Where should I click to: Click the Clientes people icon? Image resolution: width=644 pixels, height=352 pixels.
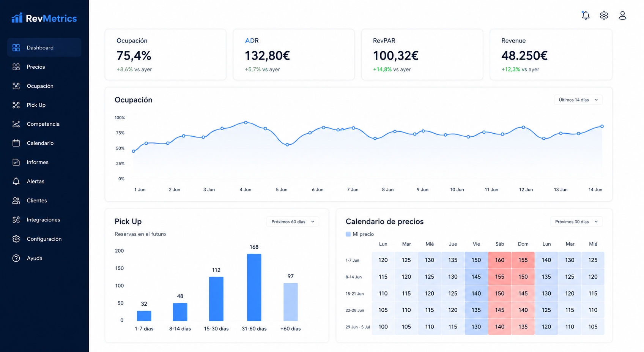pos(16,200)
